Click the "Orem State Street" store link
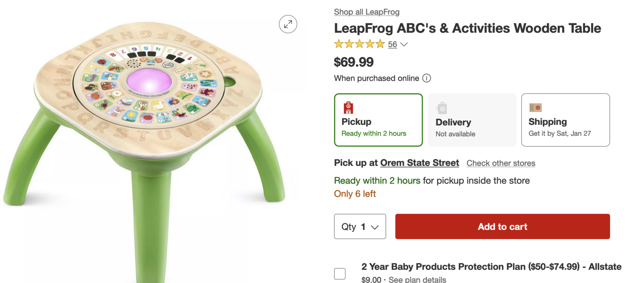The image size is (644, 283). 419,163
